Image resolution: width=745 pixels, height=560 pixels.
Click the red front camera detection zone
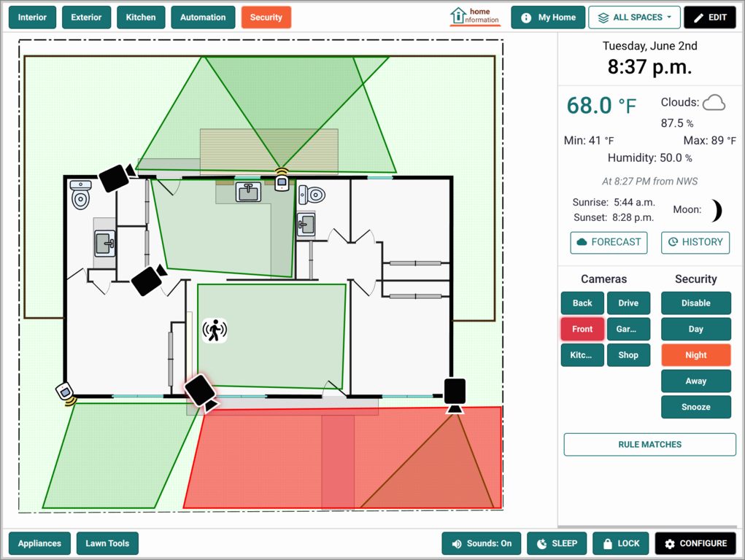tap(342, 459)
